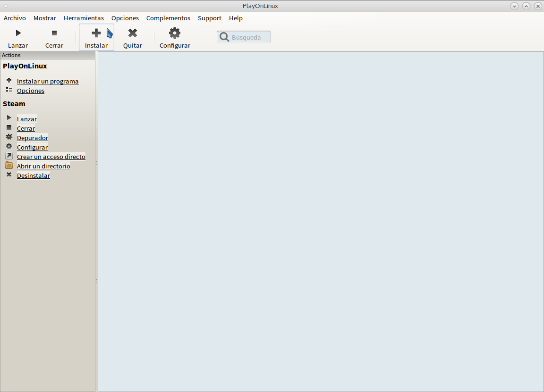This screenshot has height=392, width=544.
Task: Click plus icon beside Instalar un programa
Action: coord(9,80)
